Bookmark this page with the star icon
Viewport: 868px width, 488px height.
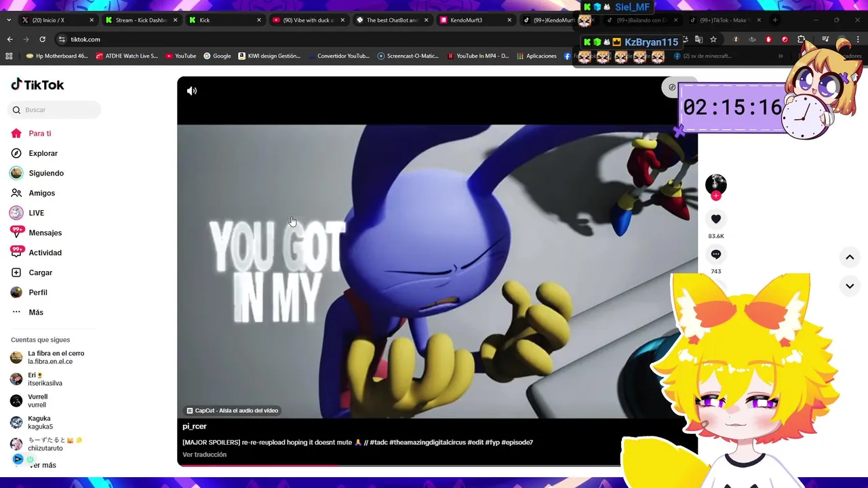(713, 39)
